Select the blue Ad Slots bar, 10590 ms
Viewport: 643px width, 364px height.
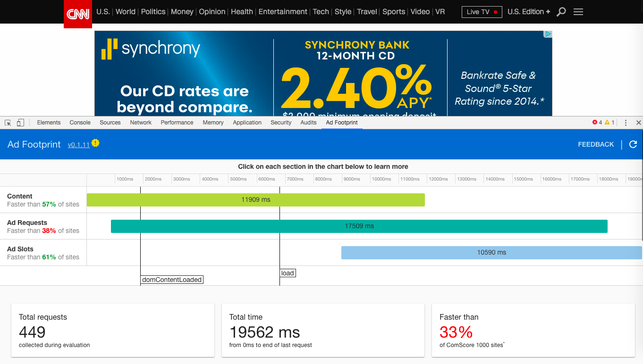pyautogui.click(x=491, y=252)
